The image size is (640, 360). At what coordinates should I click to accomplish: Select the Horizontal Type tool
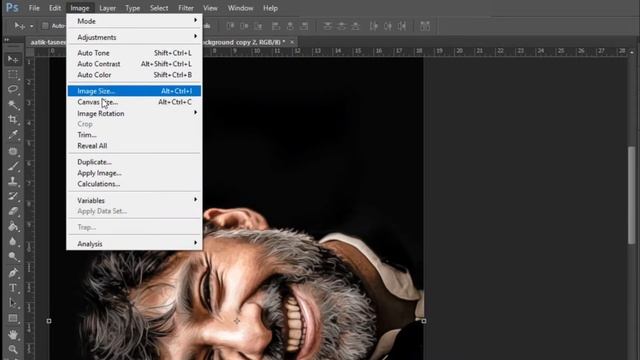tap(13, 288)
